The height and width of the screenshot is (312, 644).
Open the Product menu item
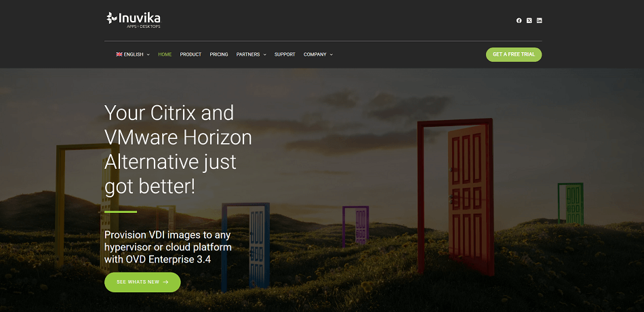190,54
